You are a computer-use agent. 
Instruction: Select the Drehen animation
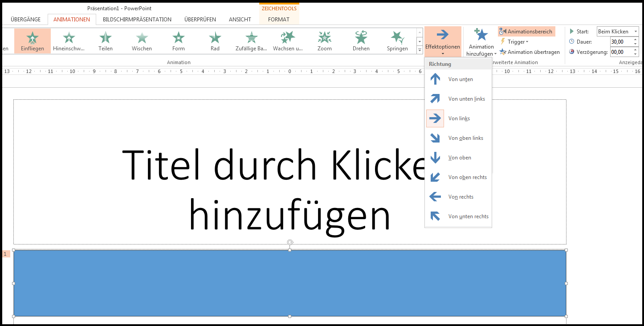pyautogui.click(x=361, y=41)
